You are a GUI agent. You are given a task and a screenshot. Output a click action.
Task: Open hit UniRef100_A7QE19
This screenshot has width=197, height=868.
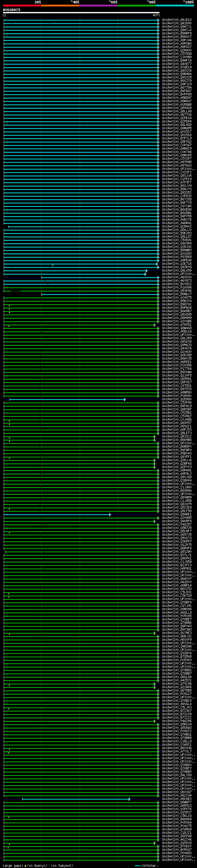tap(177, 67)
